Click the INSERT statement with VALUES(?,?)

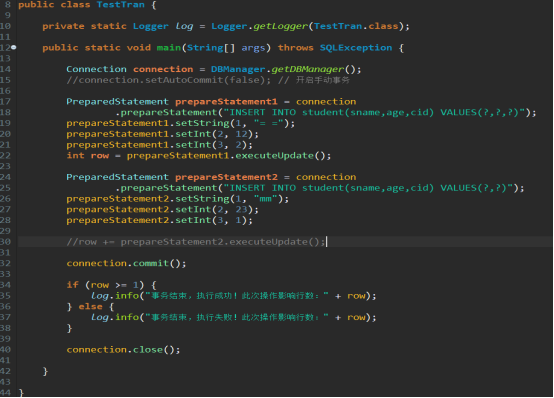click(x=371, y=188)
